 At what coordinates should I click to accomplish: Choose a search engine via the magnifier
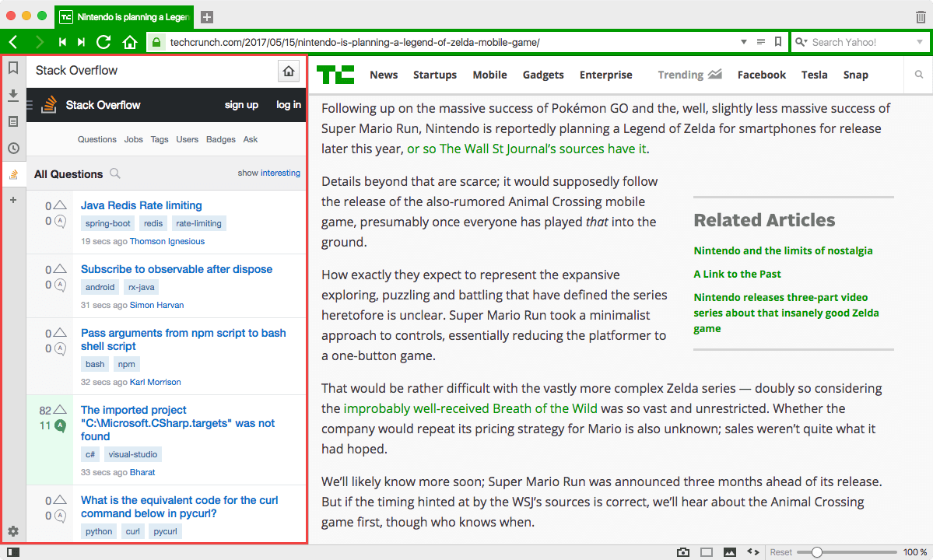click(801, 42)
